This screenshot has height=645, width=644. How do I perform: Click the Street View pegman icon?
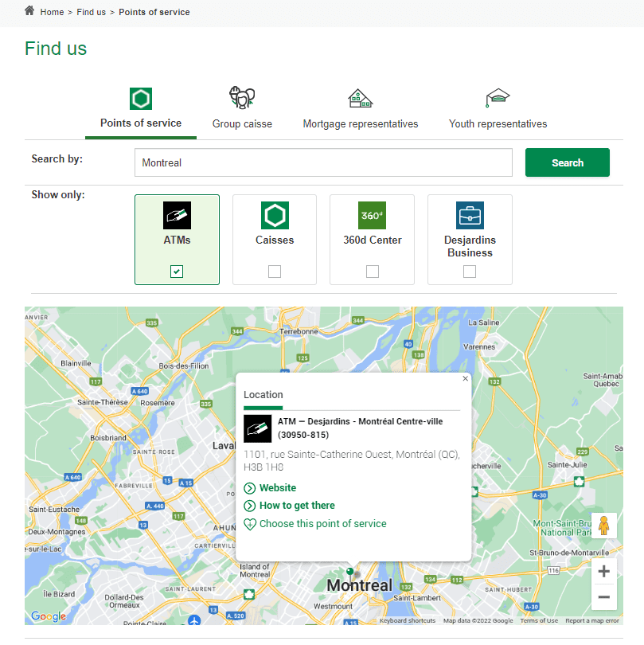(603, 526)
